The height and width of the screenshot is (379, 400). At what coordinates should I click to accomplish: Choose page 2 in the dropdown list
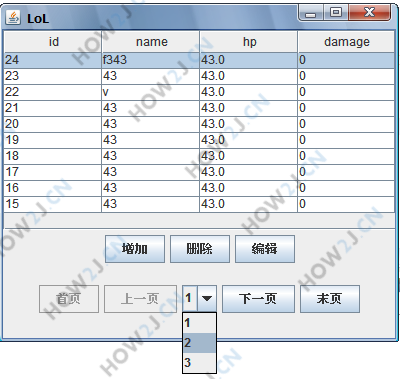click(x=199, y=343)
